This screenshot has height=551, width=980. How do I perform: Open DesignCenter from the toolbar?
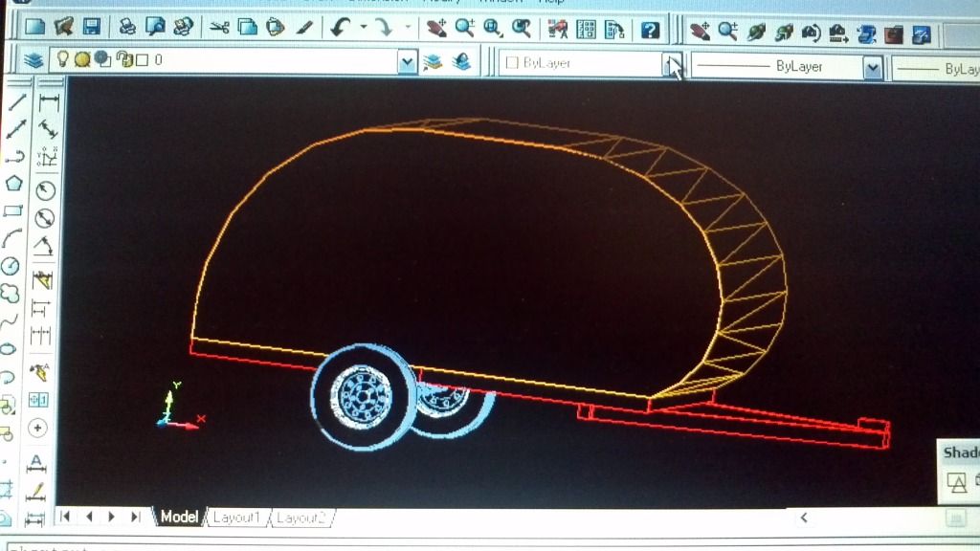point(586,29)
